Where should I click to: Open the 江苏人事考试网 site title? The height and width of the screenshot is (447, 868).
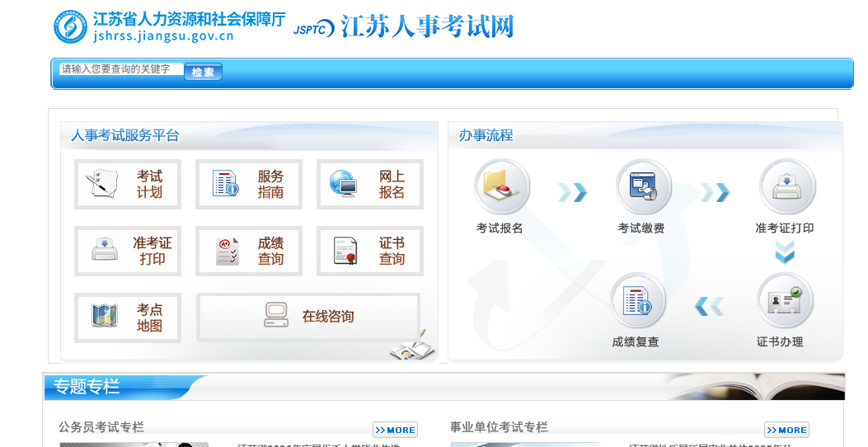[427, 26]
